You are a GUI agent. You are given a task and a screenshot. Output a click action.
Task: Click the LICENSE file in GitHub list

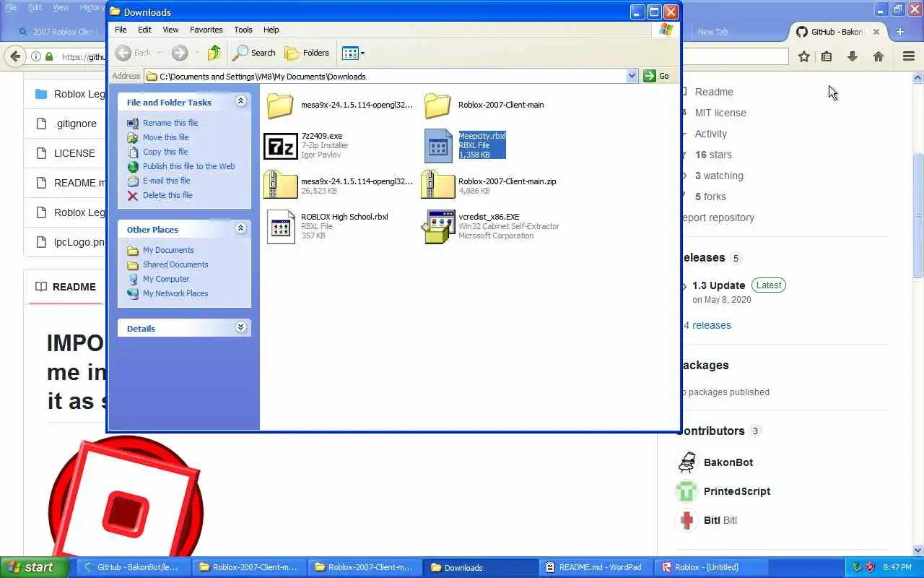[x=74, y=153]
